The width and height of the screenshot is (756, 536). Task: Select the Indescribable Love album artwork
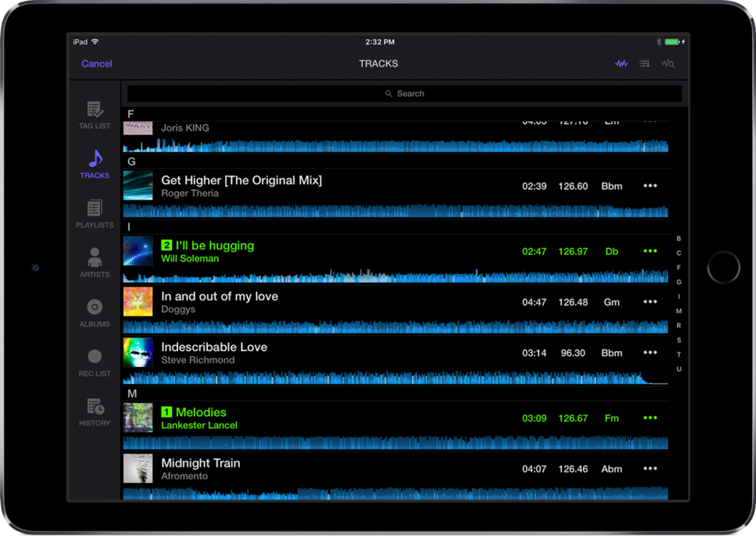(x=138, y=353)
